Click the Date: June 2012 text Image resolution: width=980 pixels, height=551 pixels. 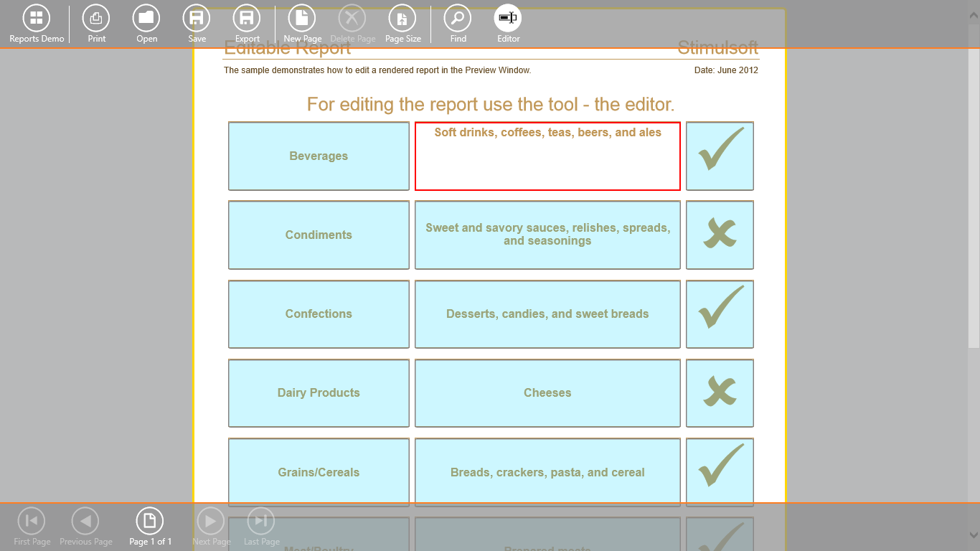726,70
